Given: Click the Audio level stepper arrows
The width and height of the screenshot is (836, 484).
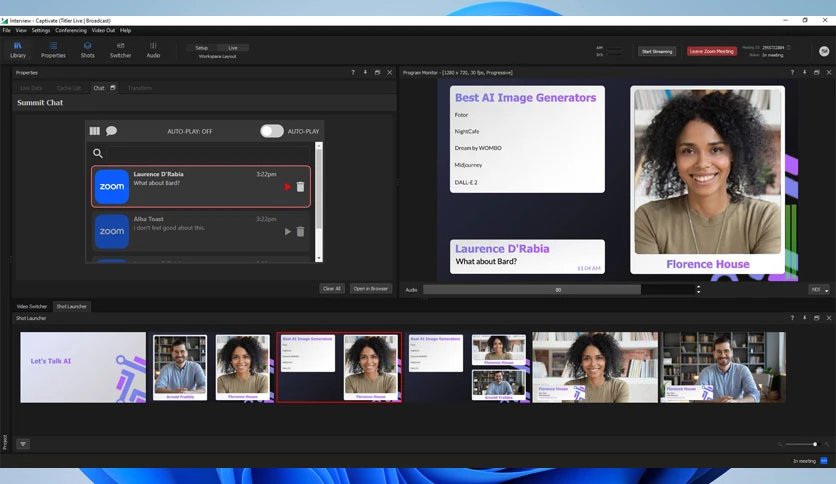Looking at the screenshot, I should pyautogui.click(x=698, y=290).
